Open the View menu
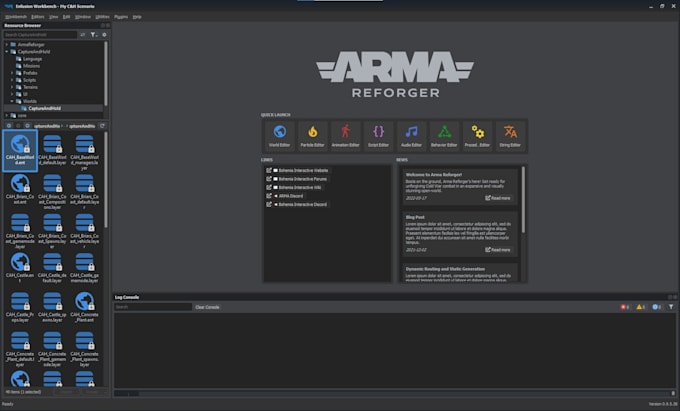This screenshot has height=411, width=680. coord(53,17)
